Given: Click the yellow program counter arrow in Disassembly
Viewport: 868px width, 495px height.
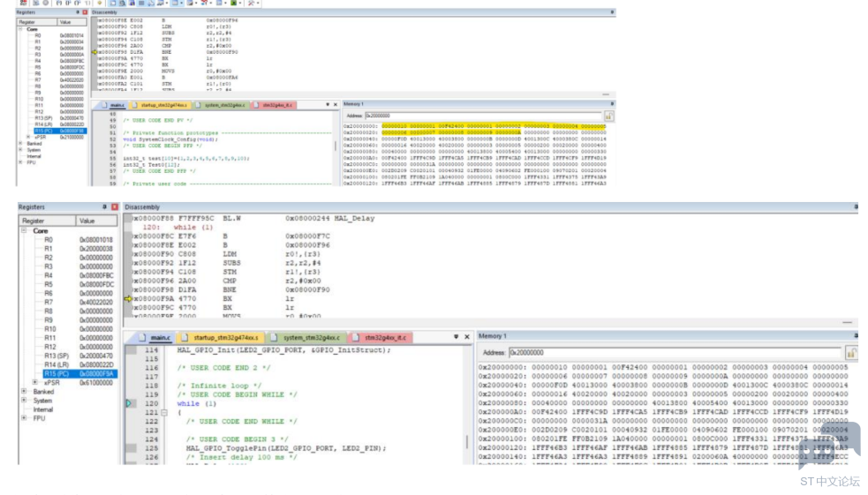Looking at the screenshot, I should click(128, 298).
